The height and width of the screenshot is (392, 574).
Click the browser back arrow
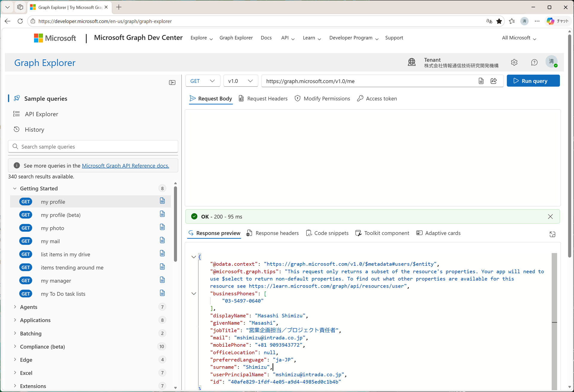point(8,21)
